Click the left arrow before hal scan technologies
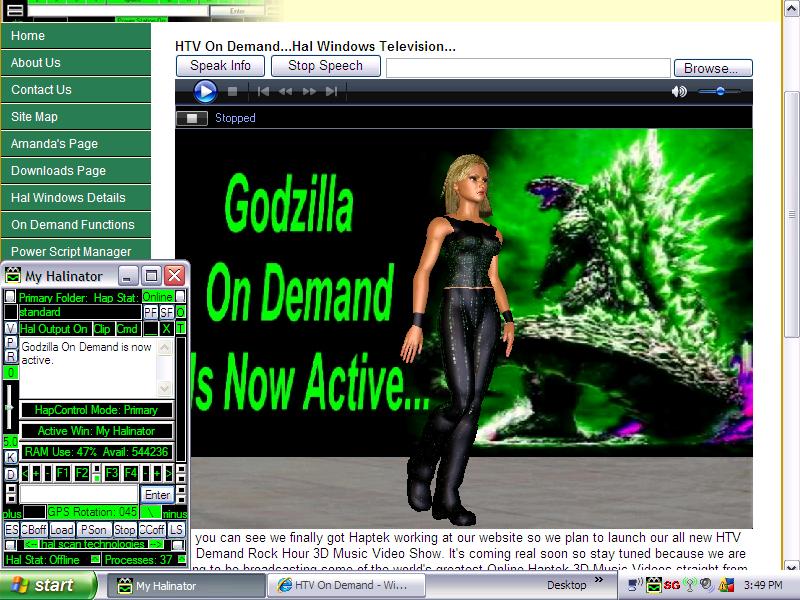 tap(31, 544)
